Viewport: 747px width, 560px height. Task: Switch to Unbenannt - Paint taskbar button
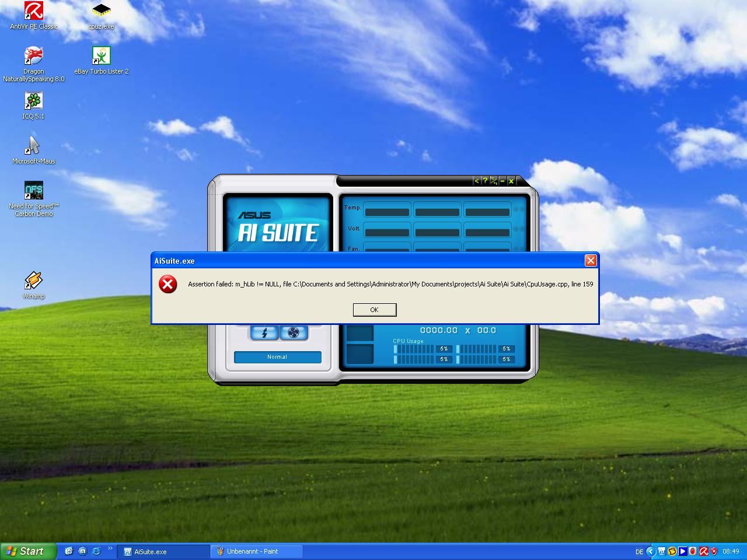(x=257, y=551)
